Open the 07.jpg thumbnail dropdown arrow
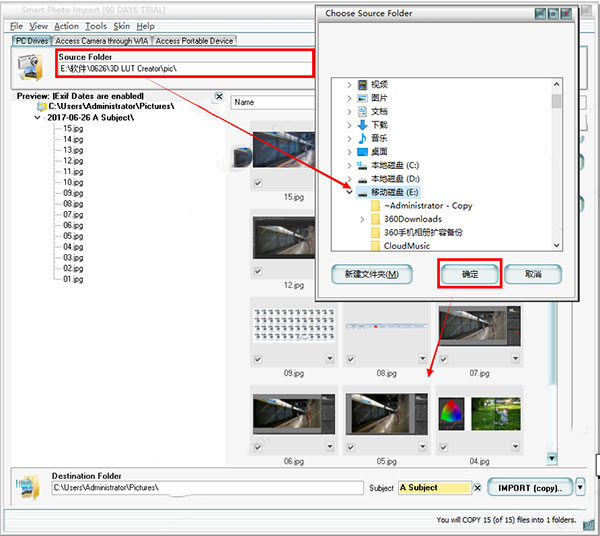This screenshot has height=536, width=600. pyautogui.click(x=515, y=358)
